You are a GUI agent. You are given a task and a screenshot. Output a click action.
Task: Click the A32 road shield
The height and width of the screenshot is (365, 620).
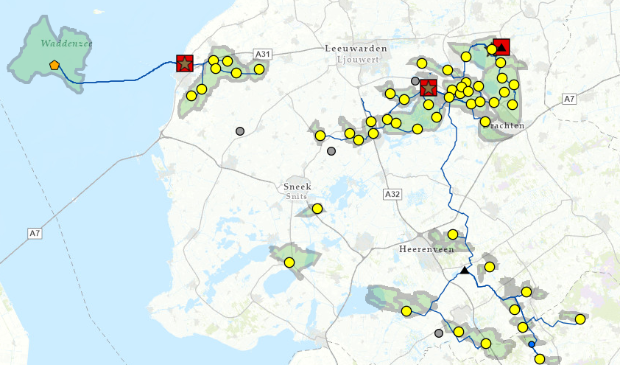pos(392,194)
